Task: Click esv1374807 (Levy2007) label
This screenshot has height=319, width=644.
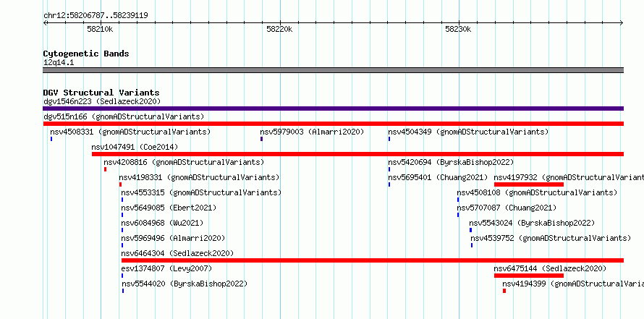Action: click(166, 268)
